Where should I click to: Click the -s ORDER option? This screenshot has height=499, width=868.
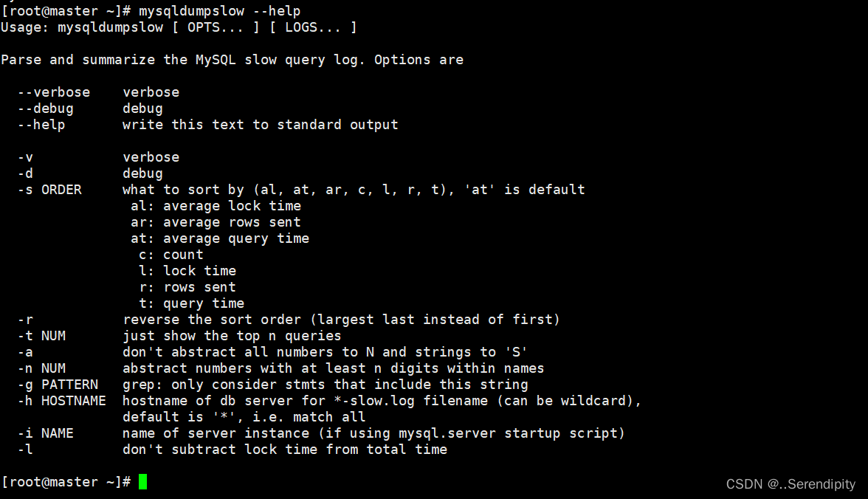pyautogui.click(x=50, y=190)
